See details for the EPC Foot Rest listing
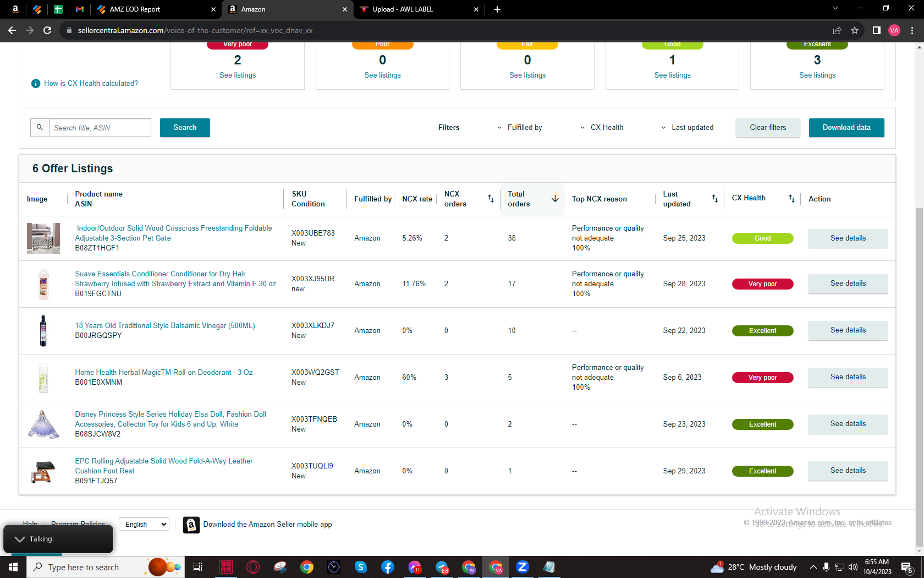Image resolution: width=924 pixels, height=578 pixels. pos(848,471)
